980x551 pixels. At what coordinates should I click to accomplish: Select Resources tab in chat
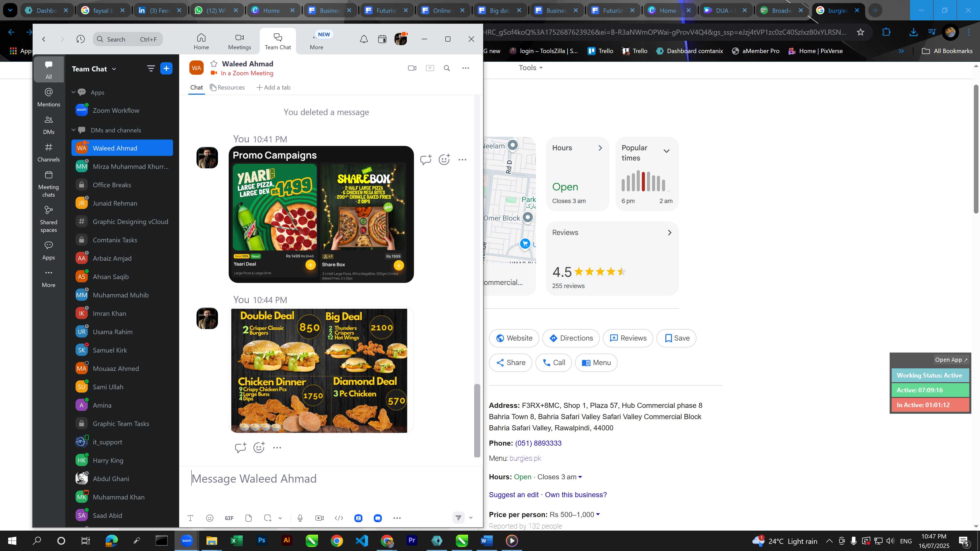tap(227, 87)
